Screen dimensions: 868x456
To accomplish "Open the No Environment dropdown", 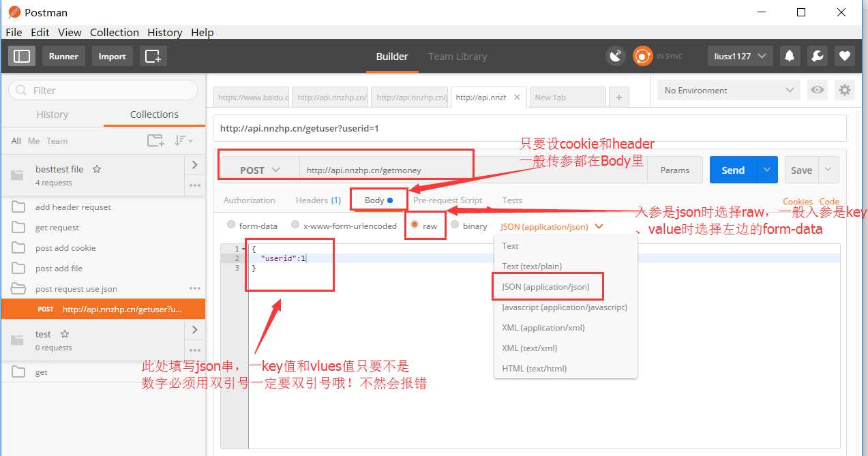I will [x=730, y=90].
